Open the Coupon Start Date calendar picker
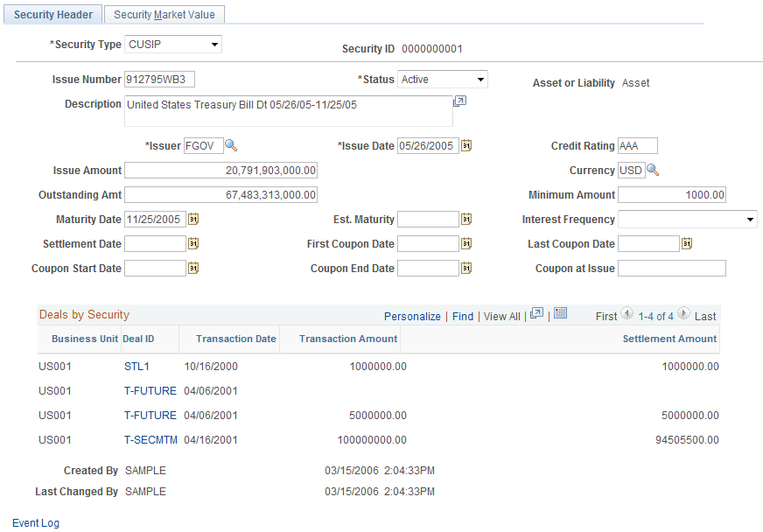The width and height of the screenshot is (763, 532). tap(192, 268)
